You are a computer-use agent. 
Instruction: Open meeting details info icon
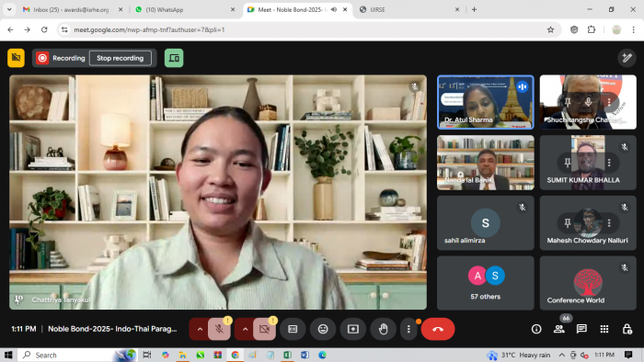tap(536, 329)
